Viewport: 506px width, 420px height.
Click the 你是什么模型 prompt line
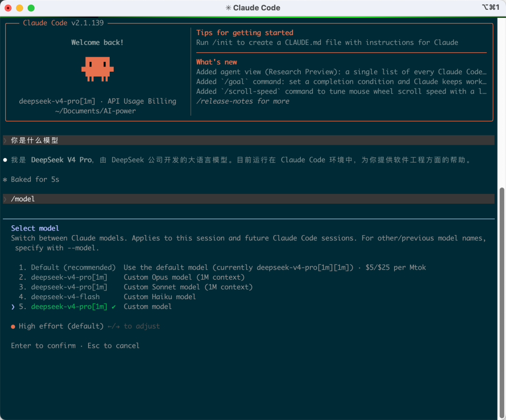point(249,140)
